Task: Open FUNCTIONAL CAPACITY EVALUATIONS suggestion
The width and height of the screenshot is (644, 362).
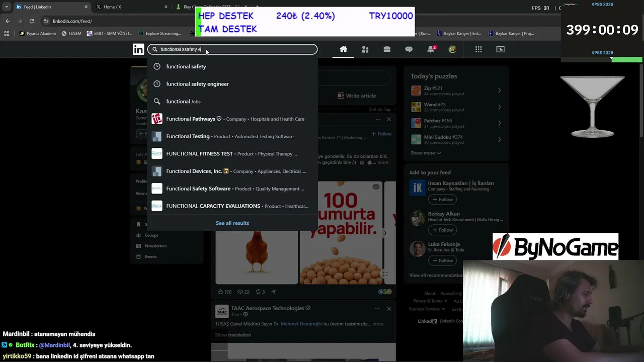Action: (232, 206)
